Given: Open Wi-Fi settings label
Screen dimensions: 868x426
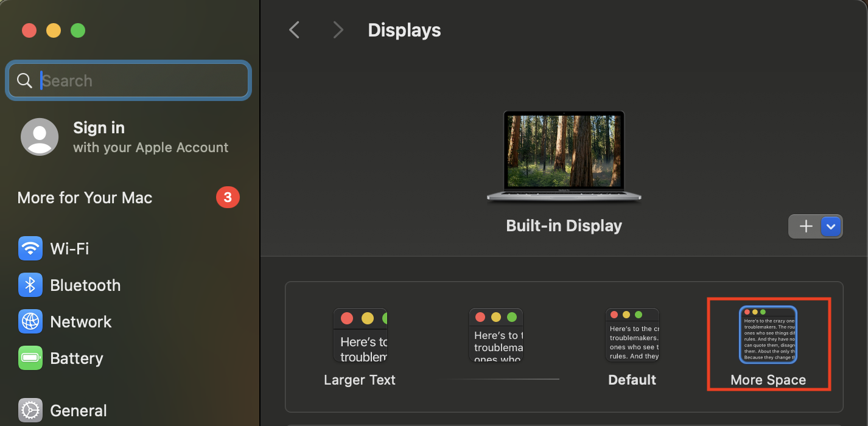Looking at the screenshot, I should tap(69, 249).
